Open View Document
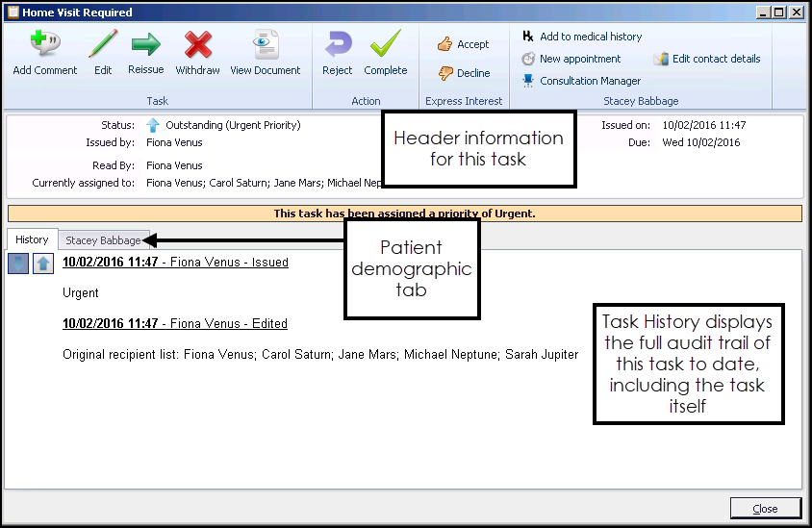 [265, 53]
